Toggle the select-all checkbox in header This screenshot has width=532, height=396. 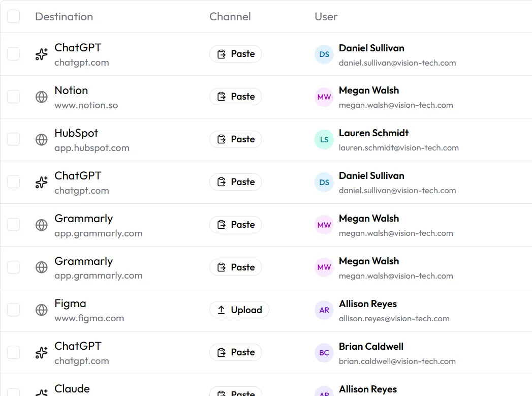pyautogui.click(x=14, y=16)
